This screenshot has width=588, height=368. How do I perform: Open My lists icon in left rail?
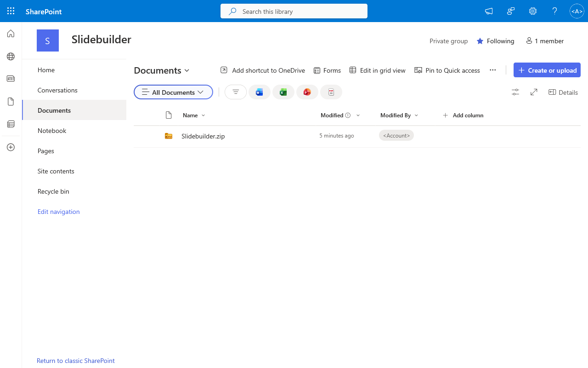point(11,124)
